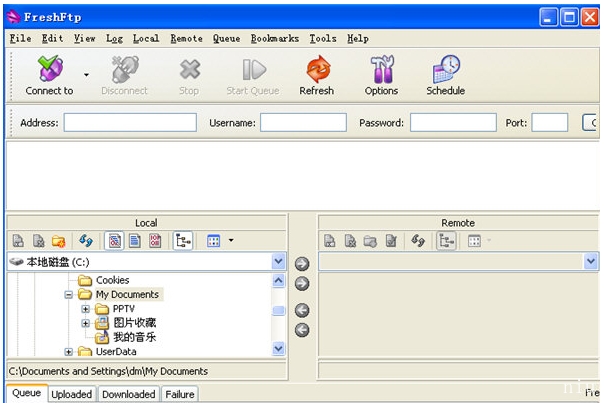Select the PPTV folder
The width and height of the screenshot is (604, 403).
coord(123,309)
